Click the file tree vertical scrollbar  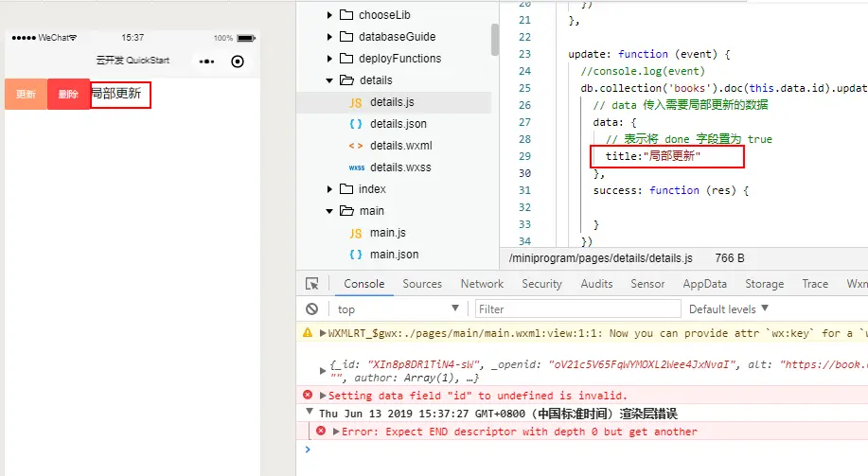pyautogui.click(x=494, y=40)
